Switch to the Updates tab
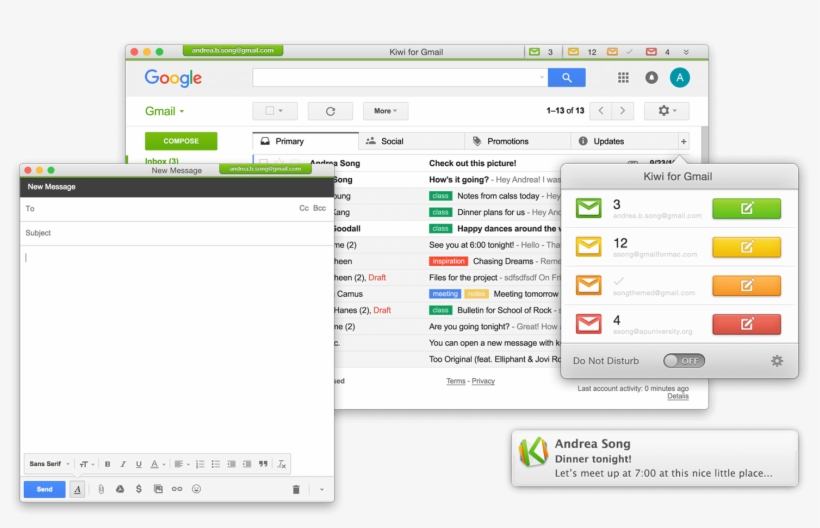The width and height of the screenshot is (820, 528). point(624,141)
